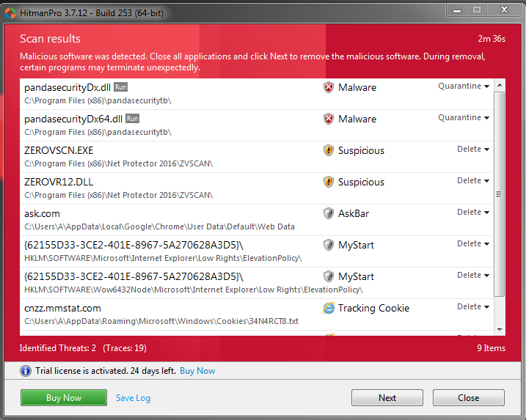Click the Close button at bottom
Image resolution: width=526 pixels, height=420 pixels.
pos(468,397)
